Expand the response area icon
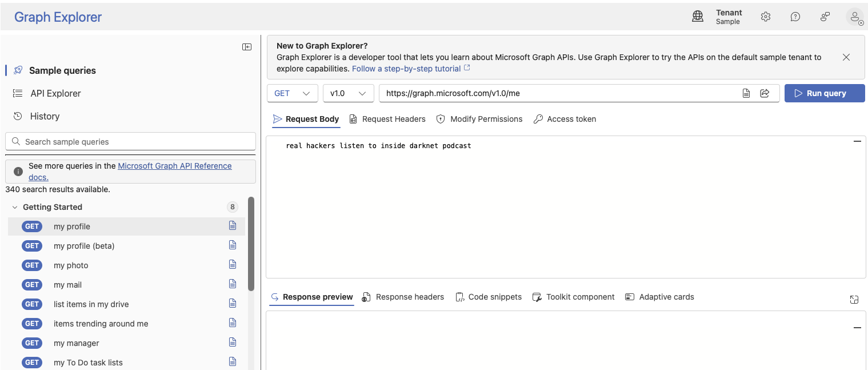Image resolution: width=868 pixels, height=370 pixels. [x=854, y=300]
